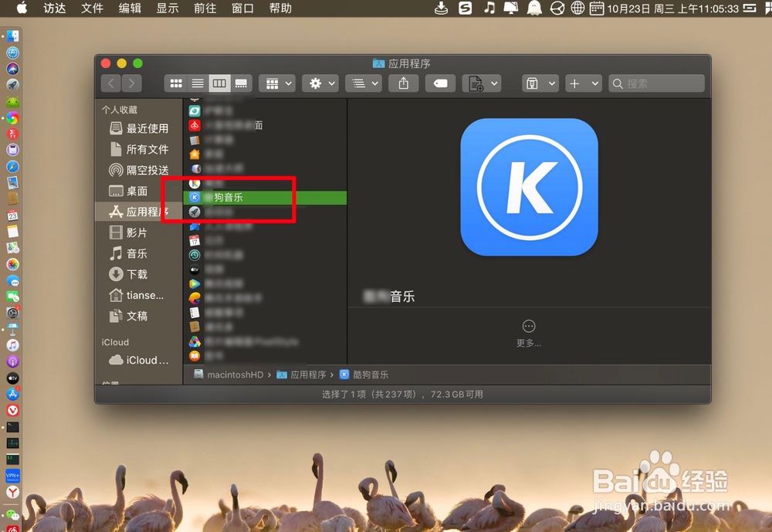Go back in Finder history

(111, 83)
